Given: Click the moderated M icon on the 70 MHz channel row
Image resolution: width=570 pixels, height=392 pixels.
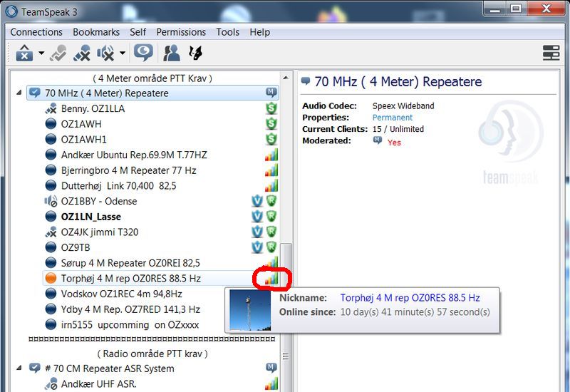Looking at the screenshot, I should (271, 93).
